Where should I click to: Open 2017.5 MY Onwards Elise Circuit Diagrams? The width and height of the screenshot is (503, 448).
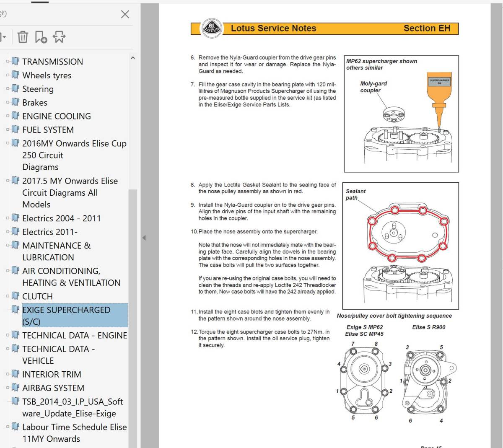pyautogui.click(x=70, y=193)
